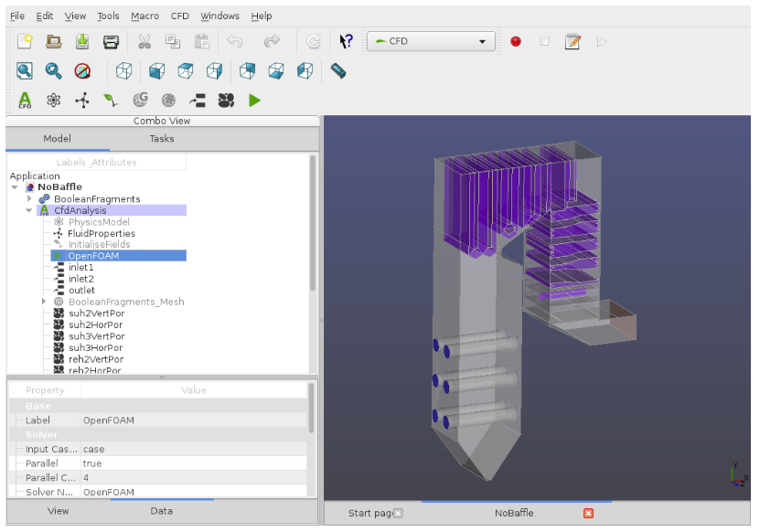Click the fit all view magnifier icon
The image size is (760, 532).
[25, 70]
